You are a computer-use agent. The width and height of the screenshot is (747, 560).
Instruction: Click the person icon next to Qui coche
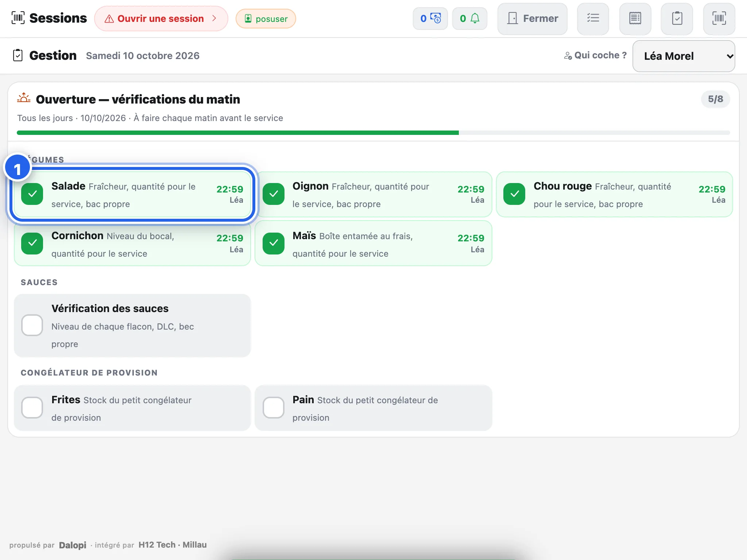(568, 56)
